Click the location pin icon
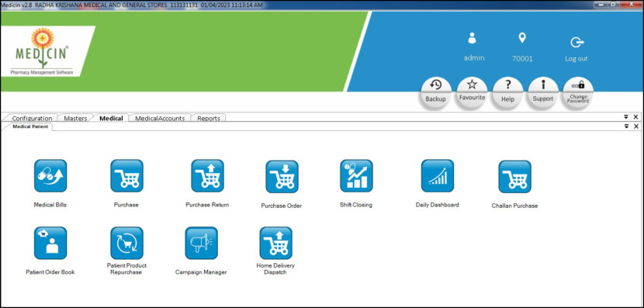 522,38
